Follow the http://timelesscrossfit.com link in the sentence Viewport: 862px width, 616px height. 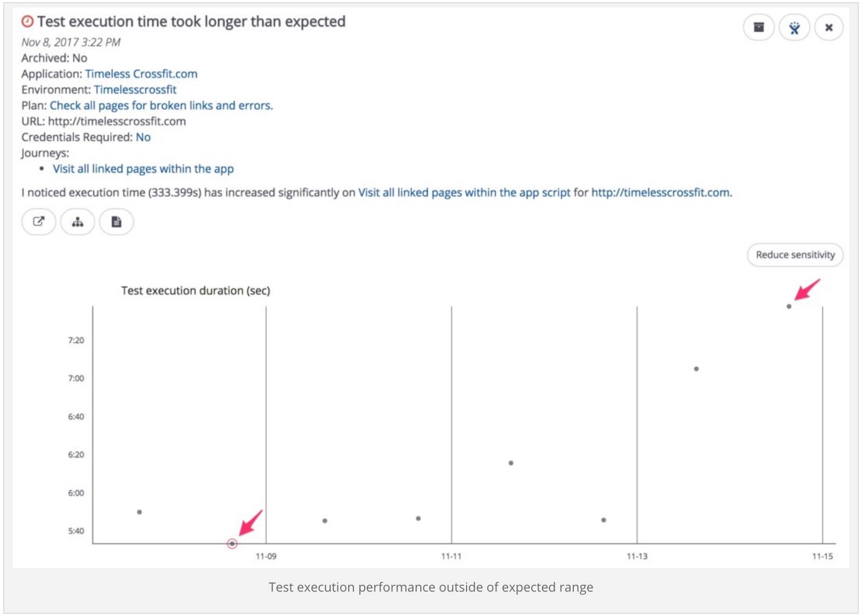661,193
